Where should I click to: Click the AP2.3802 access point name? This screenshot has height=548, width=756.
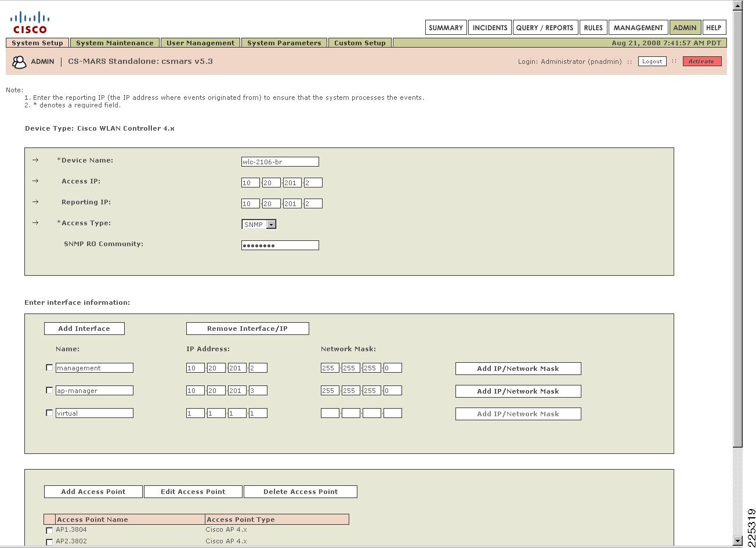point(71,541)
